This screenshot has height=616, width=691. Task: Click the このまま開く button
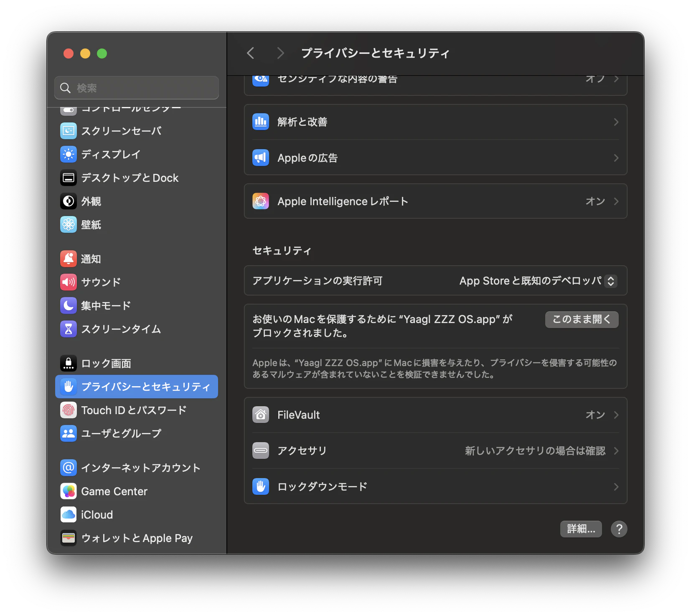point(582,319)
